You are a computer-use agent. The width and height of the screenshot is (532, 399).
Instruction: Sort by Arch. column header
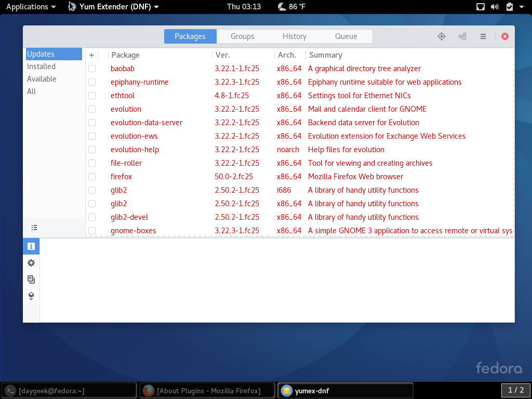[290, 55]
